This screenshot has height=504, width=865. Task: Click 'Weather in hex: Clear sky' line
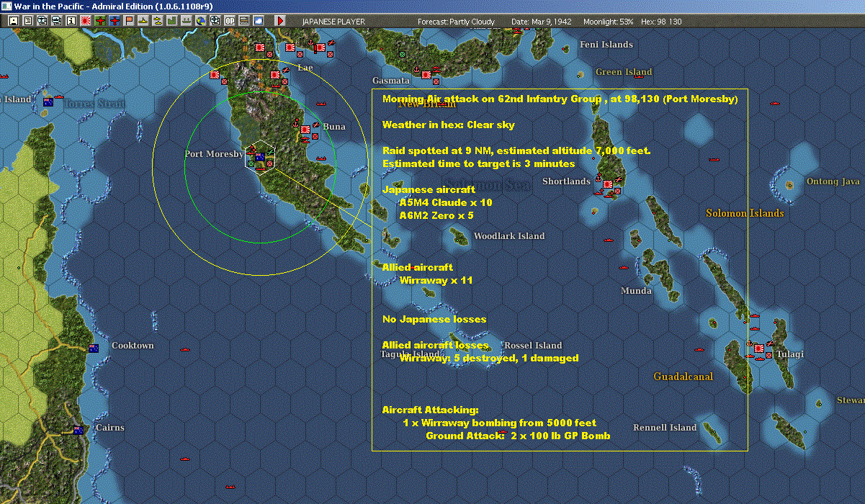click(449, 125)
